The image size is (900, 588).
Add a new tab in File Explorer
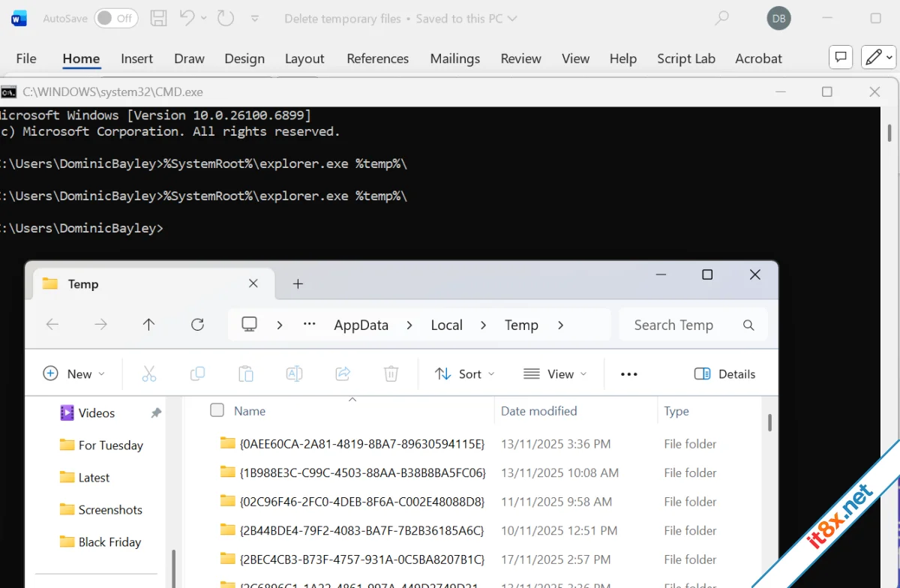pos(298,283)
